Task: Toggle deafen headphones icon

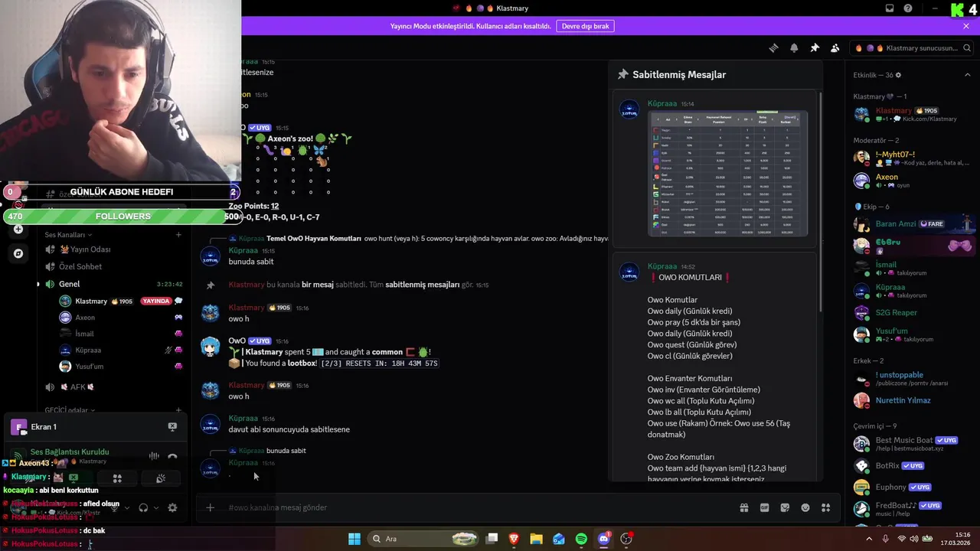Action: tap(143, 507)
